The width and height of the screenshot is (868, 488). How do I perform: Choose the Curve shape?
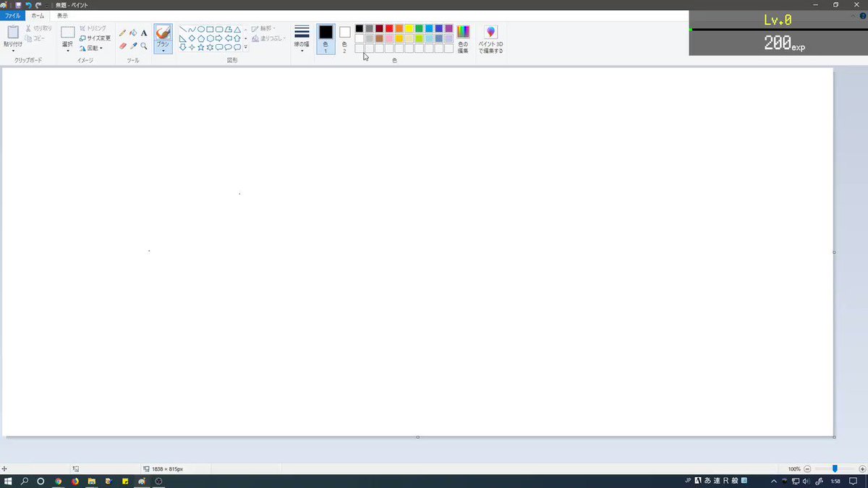click(x=192, y=30)
